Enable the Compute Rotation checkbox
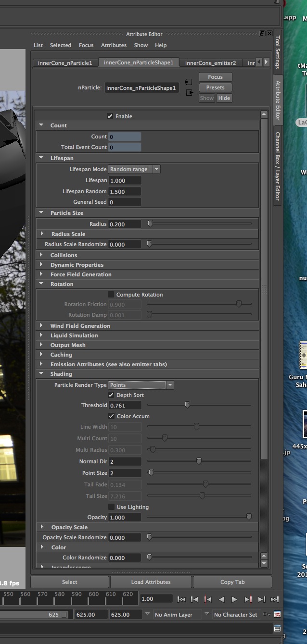The width and height of the screenshot is (307, 644). (111, 295)
